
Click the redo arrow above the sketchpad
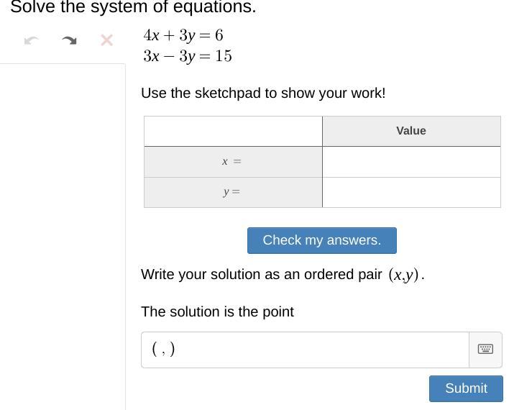coord(69,40)
